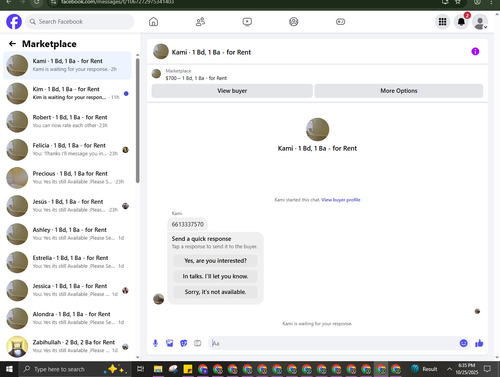Open the Video tab icon
The width and height of the screenshot is (500, 377).
point(247,22)
